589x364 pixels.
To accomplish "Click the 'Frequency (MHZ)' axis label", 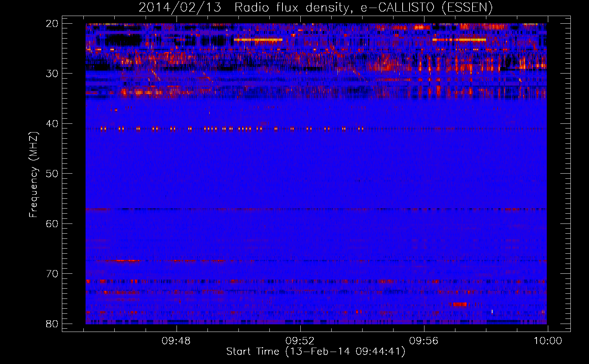I will click(x=33, y=175).
